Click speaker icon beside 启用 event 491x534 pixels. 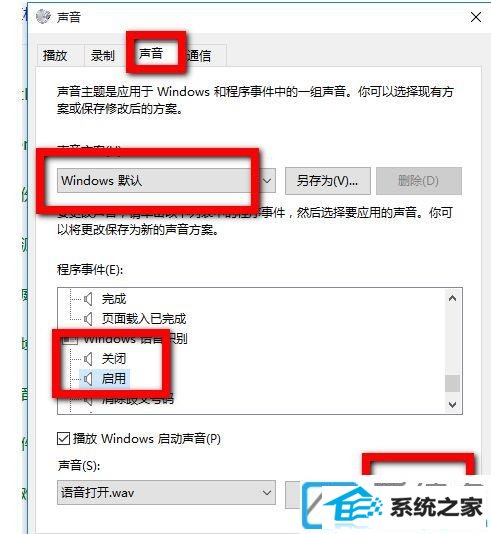pyautogui.click(x=88, y=378)
